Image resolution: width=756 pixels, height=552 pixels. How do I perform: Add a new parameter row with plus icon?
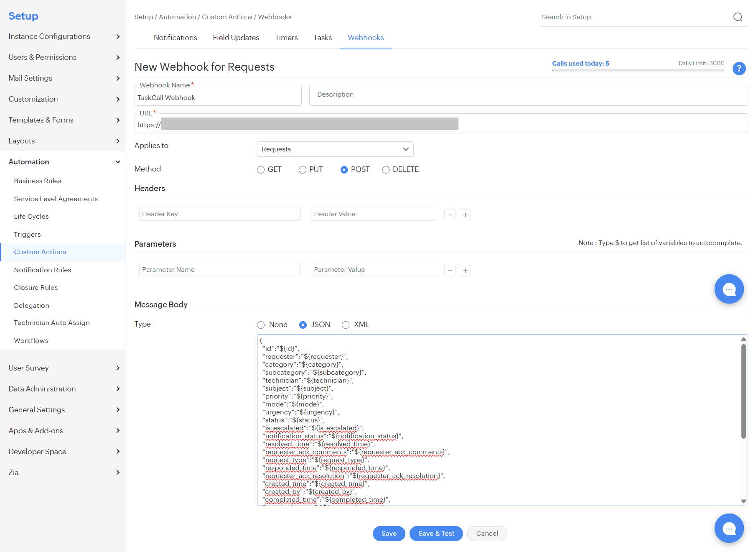pos(466,270)
